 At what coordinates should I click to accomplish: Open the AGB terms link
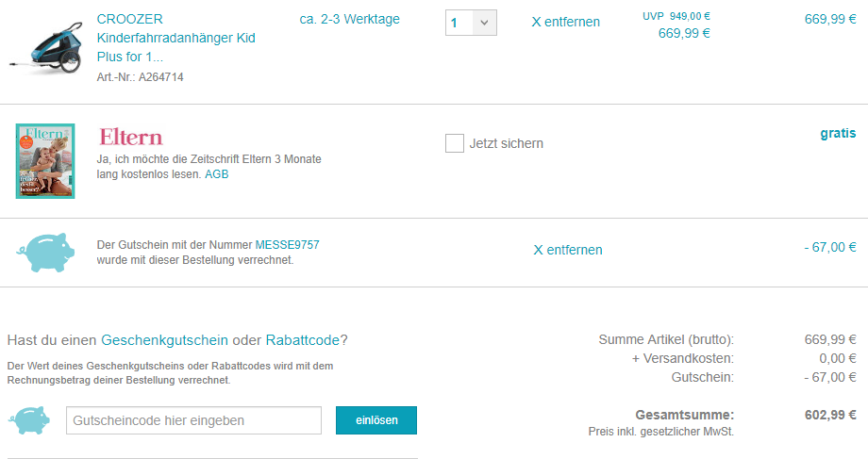coord(216,174)
